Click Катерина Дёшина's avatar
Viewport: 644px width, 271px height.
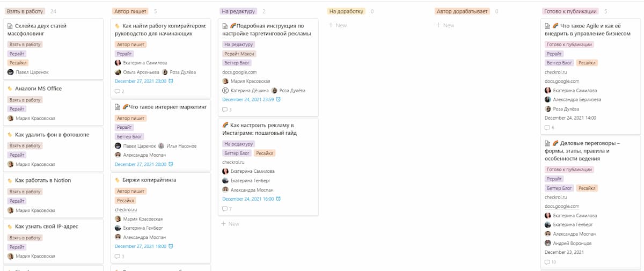[x=225, y=91]
